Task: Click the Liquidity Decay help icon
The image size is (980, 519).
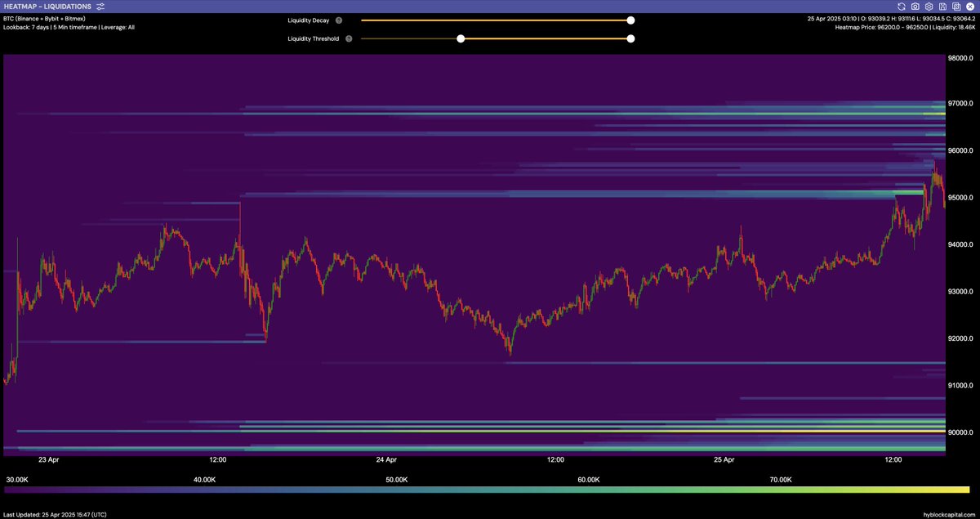Action: click(339, 20)
